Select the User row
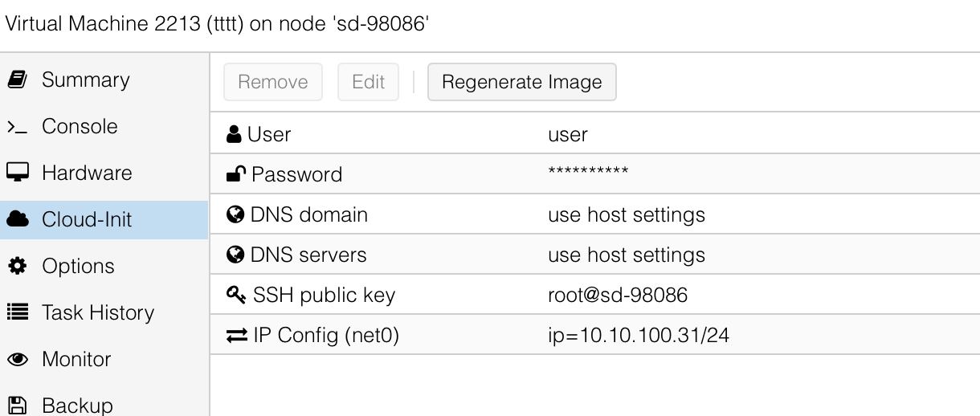980x416 pixels. [x=595, y=134]
